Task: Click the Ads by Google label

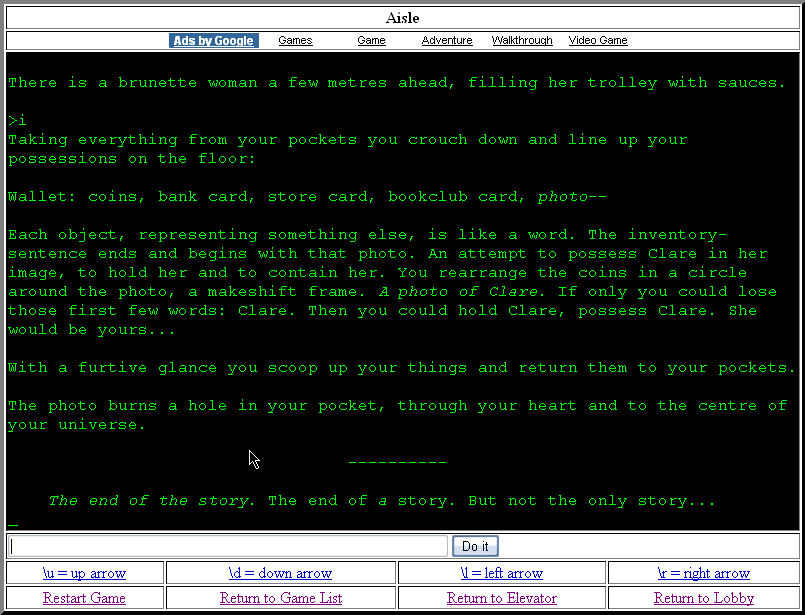Action: coord(214,41)
